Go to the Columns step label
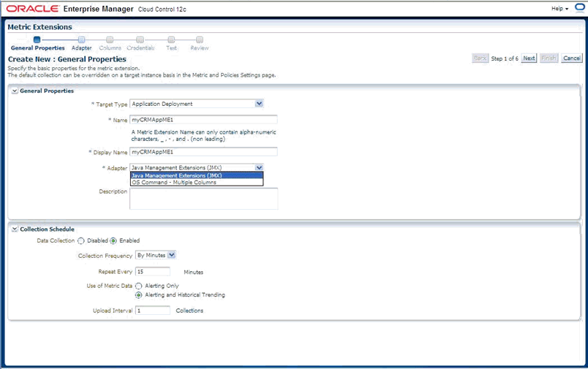588x369 pixels. tap(110, 48)
